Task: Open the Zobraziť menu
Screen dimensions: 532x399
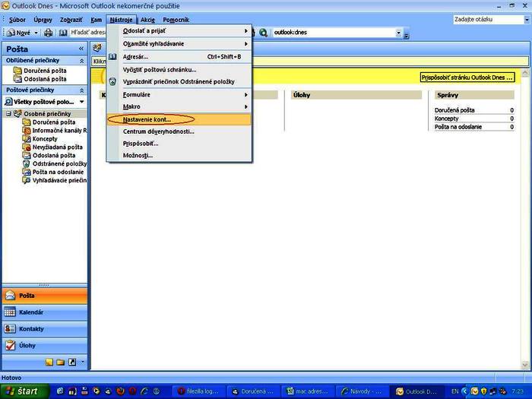Action: coord(71,20)
